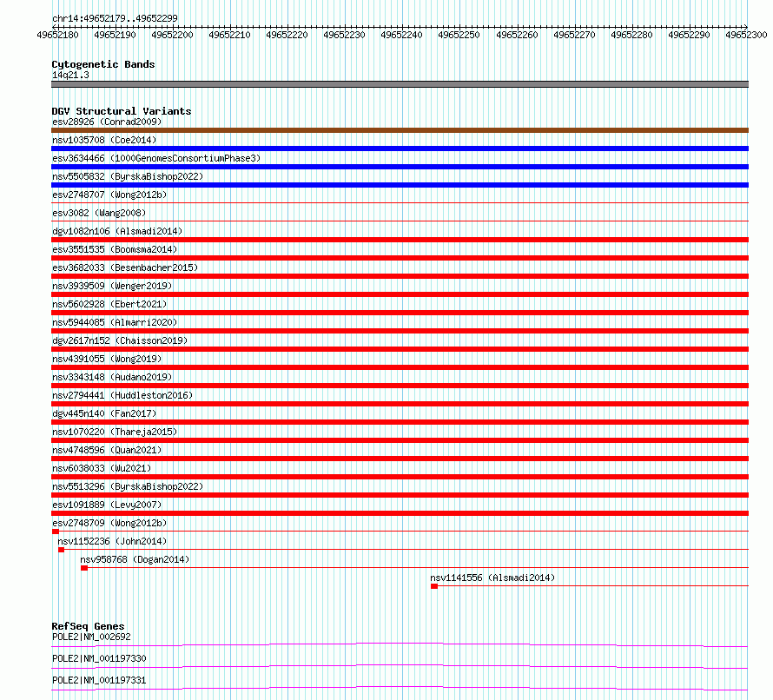
Task: Click ruler position 49652220
Action: [x=287, y=35]
